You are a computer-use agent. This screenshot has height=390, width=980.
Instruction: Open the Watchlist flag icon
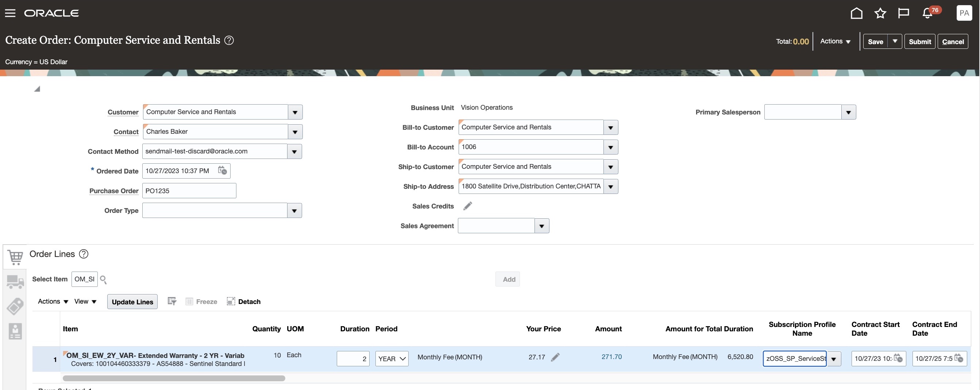[x=903, y=13]
